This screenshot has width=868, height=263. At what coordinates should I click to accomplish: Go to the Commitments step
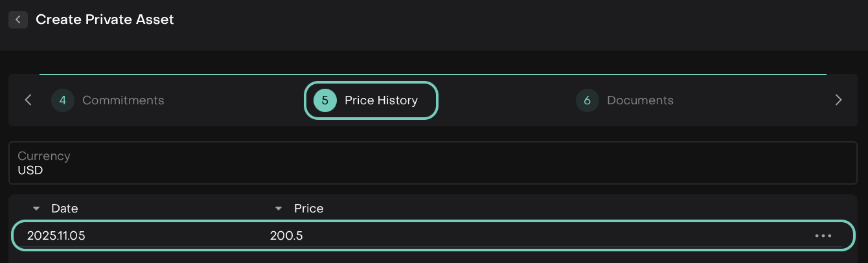tap(123, 100)
